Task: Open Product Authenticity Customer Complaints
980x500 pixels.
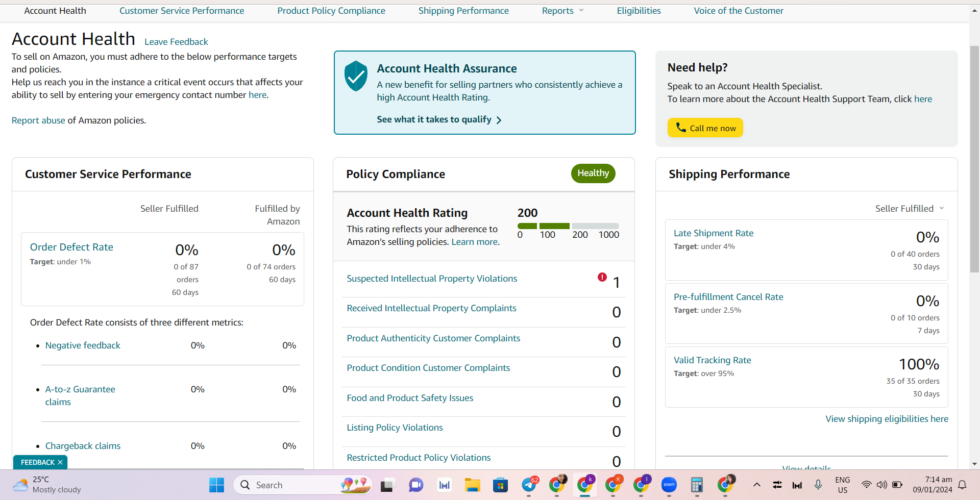Action: tap(433, 338)
